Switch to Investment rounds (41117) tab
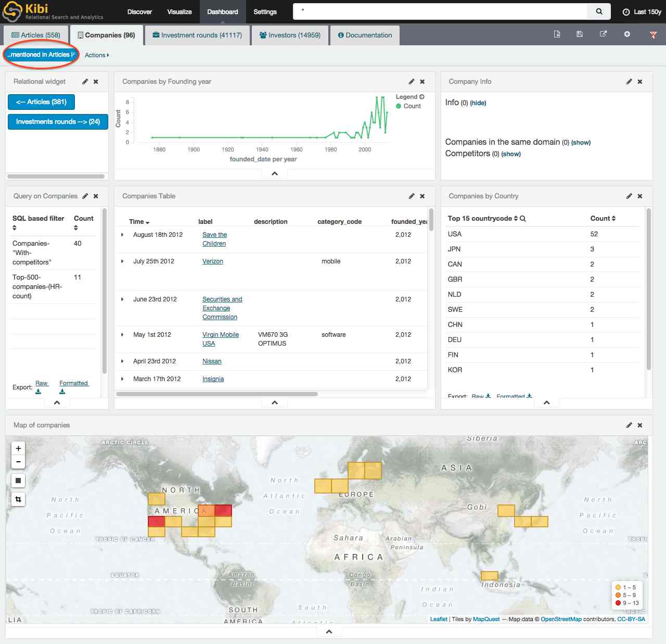The width and height of the screenshot is (666, 644). [197, 35]
